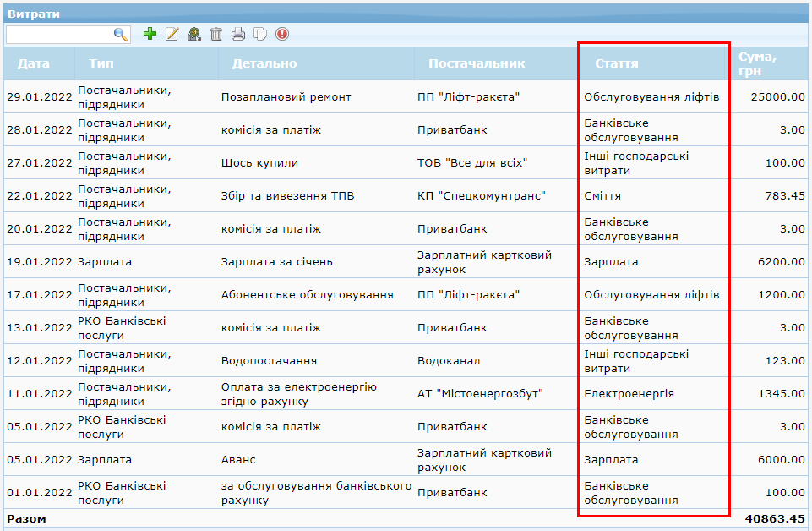Select the 20.01.2022 date cell
Image resolution: width=812 pixels, height=531 pixels.
[x=40, y=229]
